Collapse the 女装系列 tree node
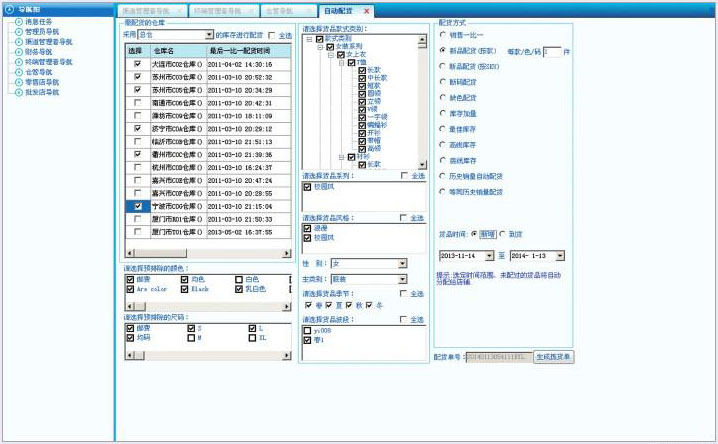The image size is (718, 444). (320, 47)
